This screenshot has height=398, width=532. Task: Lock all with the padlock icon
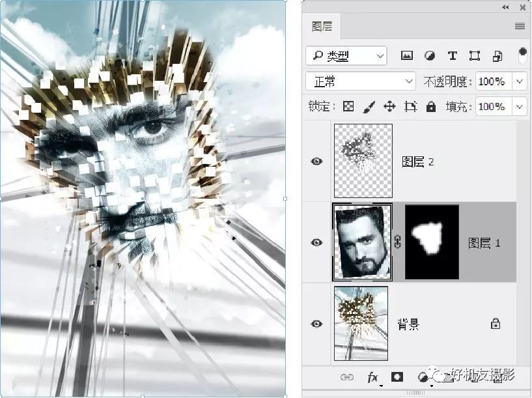pyautogui.click(x=431, y=107)
